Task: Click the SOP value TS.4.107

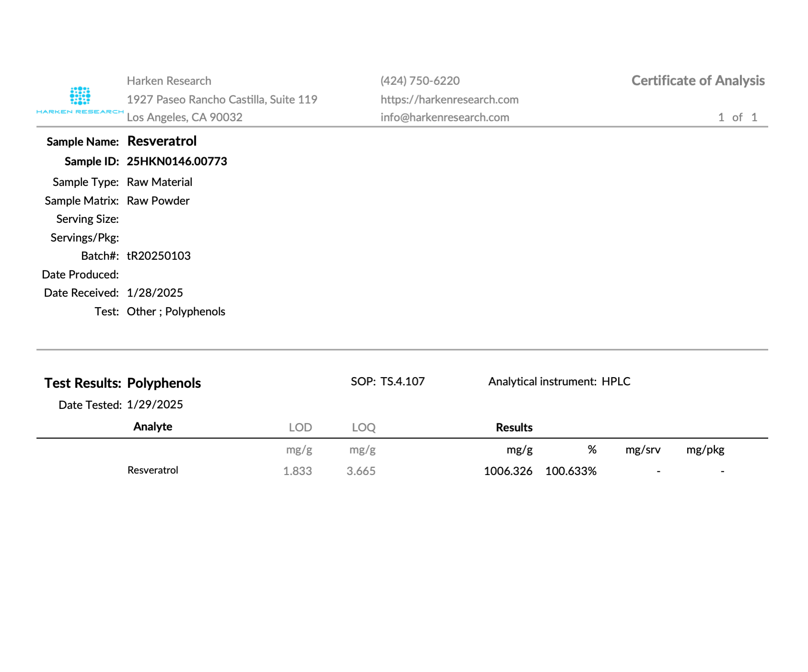Action: [403, 382]
